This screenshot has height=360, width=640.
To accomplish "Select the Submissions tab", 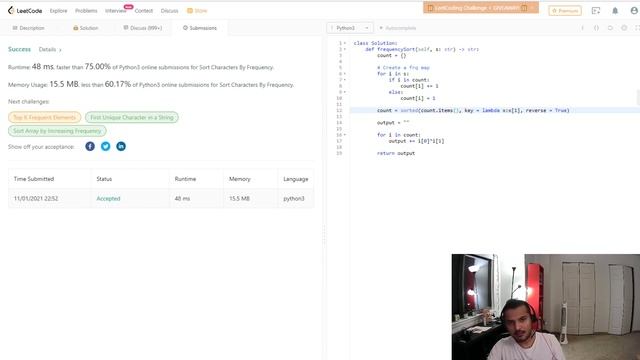I will 200,28.
